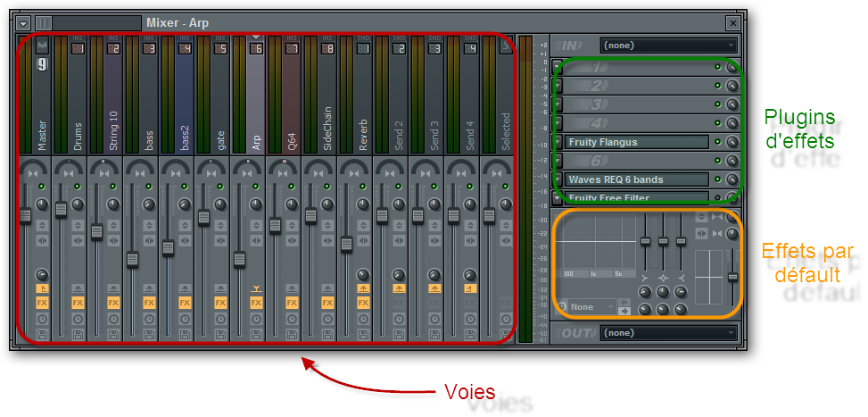Click the FX button on Q64 track
The width and height of the screenshot is (868, 417).
(x=293, y=303)
